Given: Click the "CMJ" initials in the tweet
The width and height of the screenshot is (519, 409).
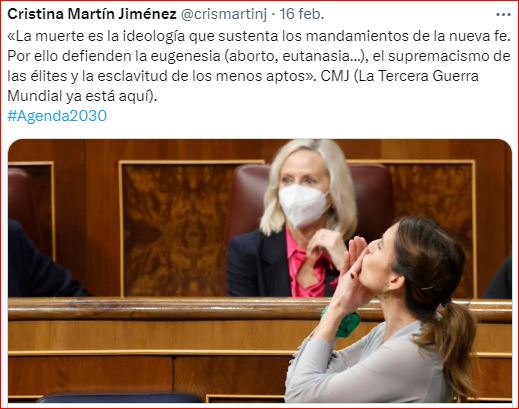Looking at the screenshot, I should 335,76.
